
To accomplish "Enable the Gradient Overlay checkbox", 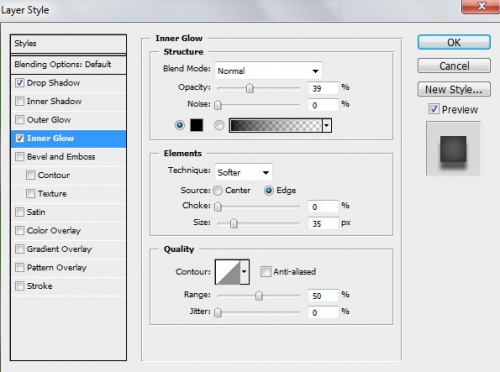I will click(x=20, y=249).
